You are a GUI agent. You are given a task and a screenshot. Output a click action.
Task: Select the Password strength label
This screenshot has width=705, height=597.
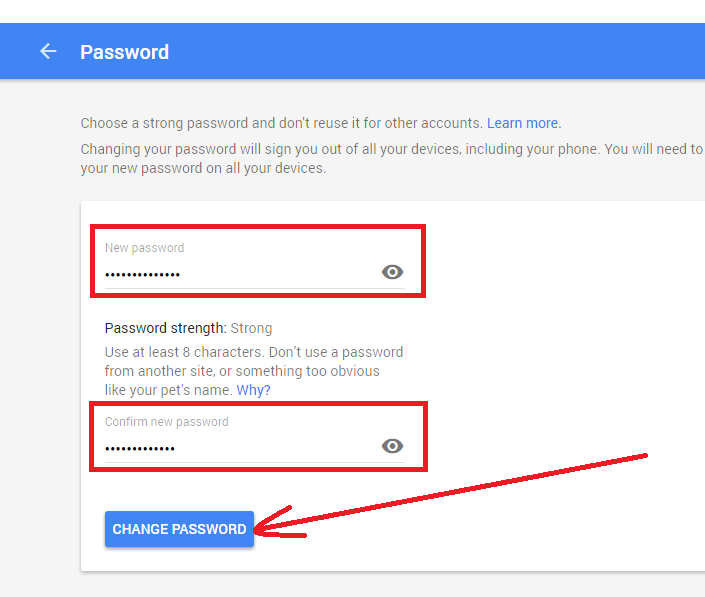point(166,328)
